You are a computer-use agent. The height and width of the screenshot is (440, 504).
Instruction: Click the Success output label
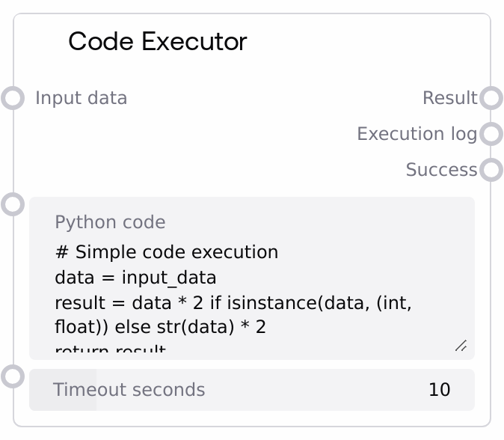441,170
